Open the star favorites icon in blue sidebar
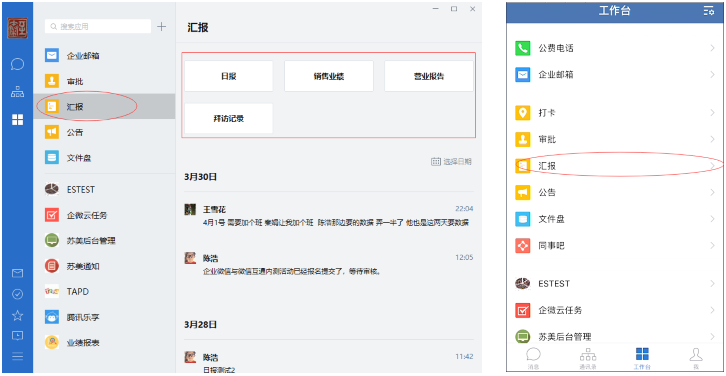 click(x=17, y=315)
